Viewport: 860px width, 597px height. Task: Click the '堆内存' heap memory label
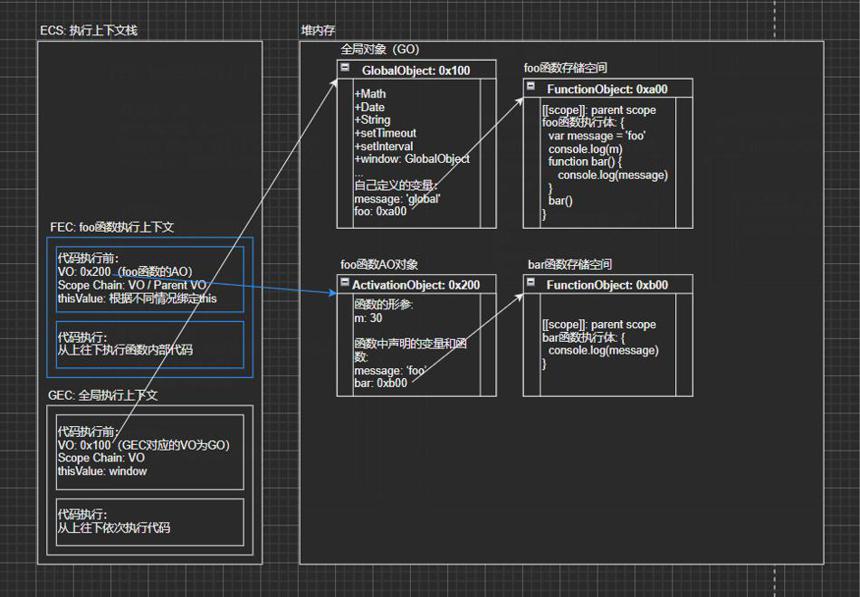point(317,30)
